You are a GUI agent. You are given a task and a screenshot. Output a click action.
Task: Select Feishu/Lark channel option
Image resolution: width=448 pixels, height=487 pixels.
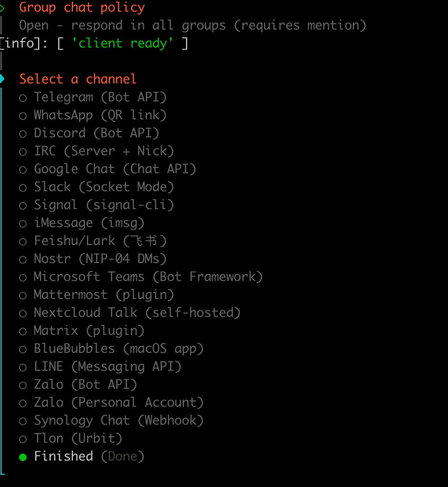click(23, 241)
